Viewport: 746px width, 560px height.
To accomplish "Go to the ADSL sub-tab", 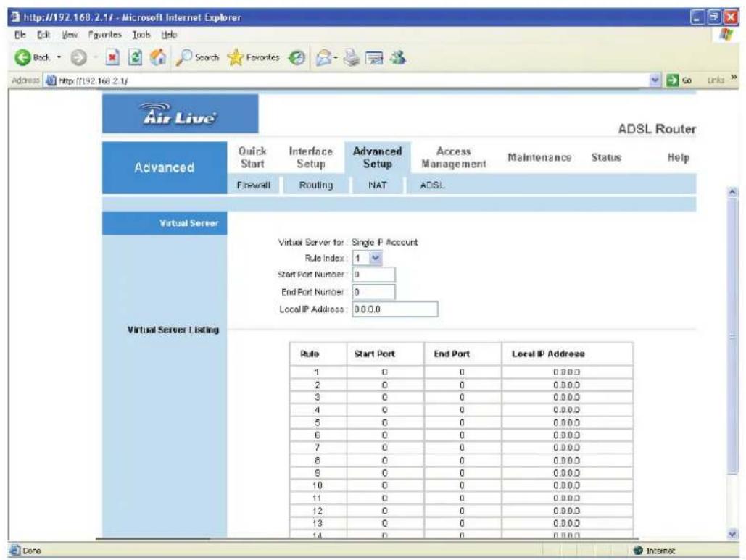I will [x=433, y=185].
